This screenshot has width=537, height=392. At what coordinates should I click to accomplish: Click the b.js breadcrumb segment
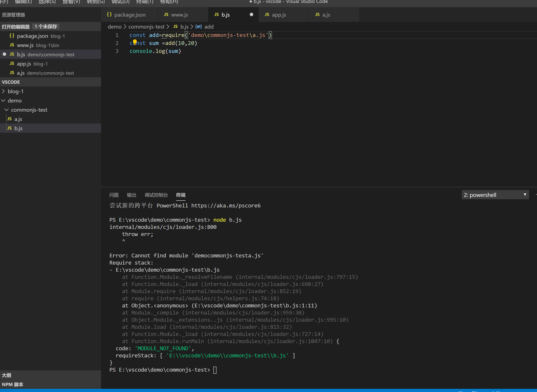[x=184, y=27]
